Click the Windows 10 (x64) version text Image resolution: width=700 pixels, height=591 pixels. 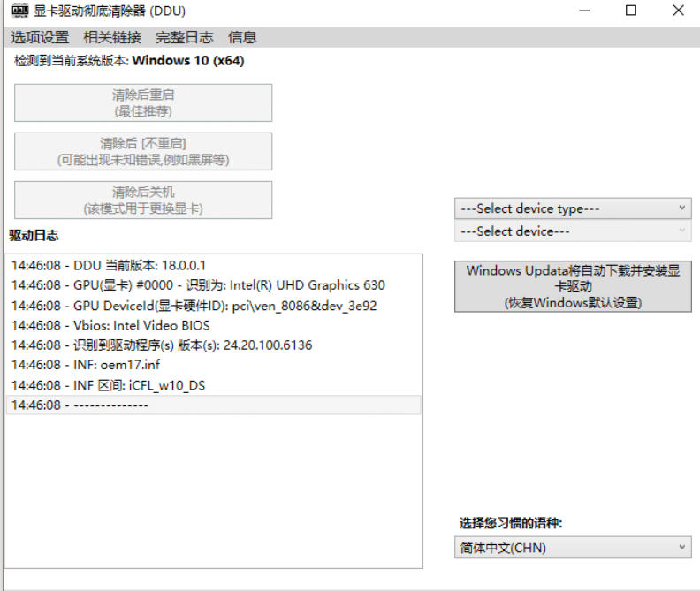click(188, 60)
